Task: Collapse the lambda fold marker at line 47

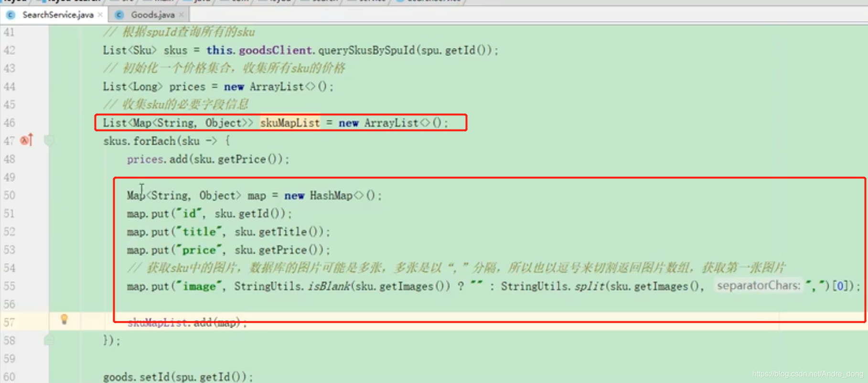Action: 49,141
